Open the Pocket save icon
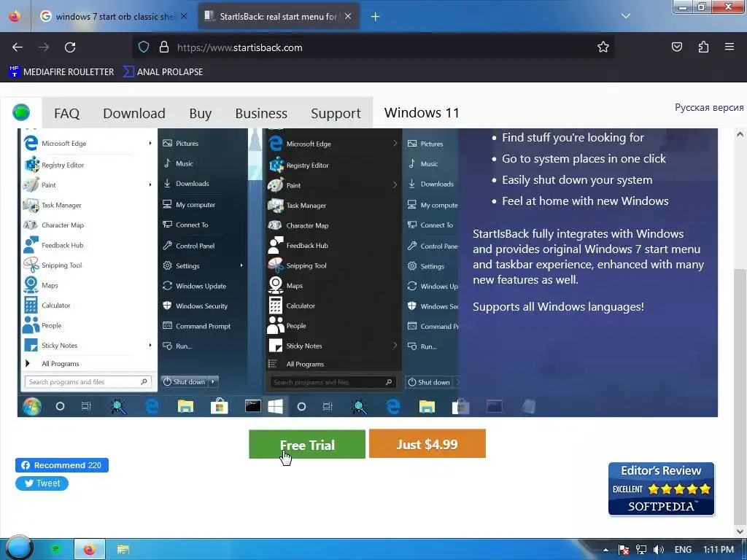The height and width of the screenshot is (560, 747). pyautogui.click(x=676, y=47)
